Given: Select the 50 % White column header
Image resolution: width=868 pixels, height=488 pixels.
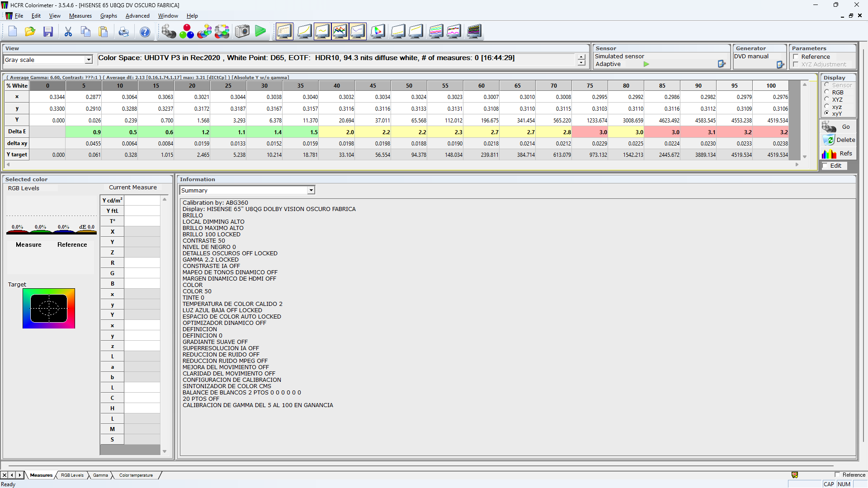Looking at the screenshot, I should [x=409, y=85].
